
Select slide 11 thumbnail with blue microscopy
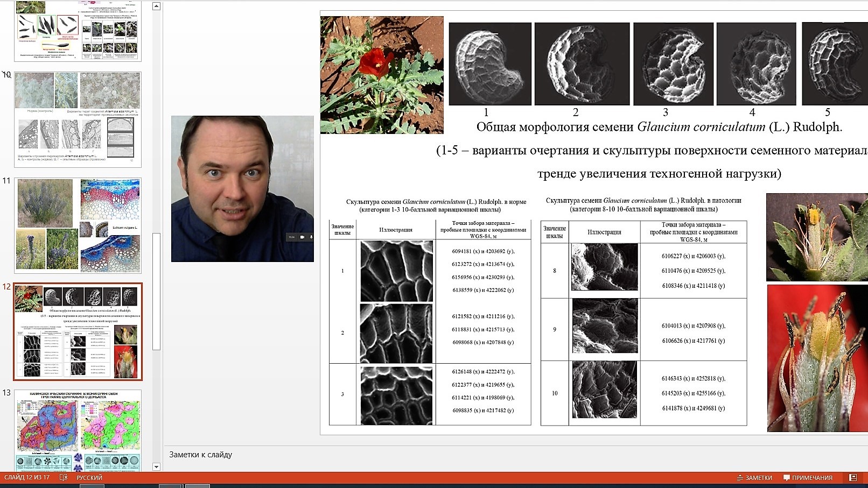[x=78, y=225]
